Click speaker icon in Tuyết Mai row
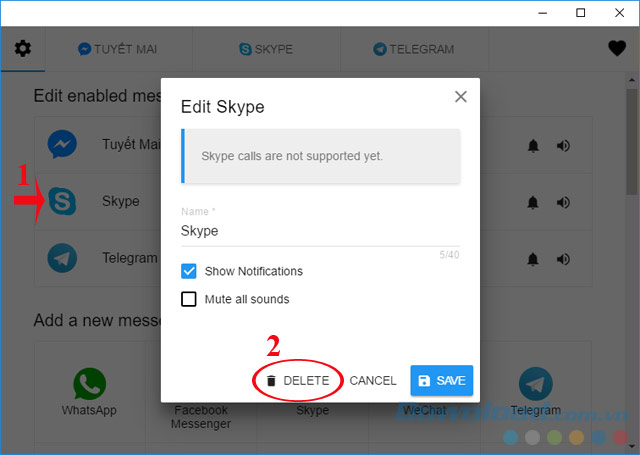640x455 pixels. tap(564, 146)
